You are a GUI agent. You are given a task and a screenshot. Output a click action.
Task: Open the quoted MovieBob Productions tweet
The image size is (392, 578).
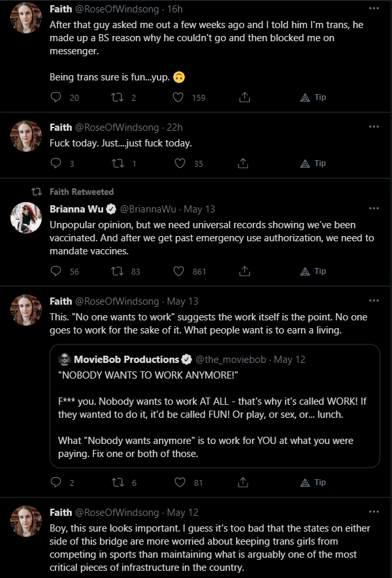215,406
